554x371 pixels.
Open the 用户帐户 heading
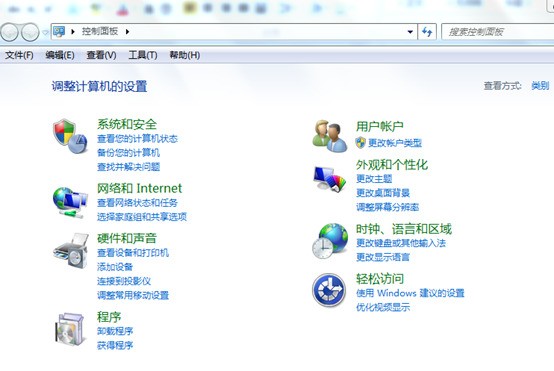(x=380, y=126)
